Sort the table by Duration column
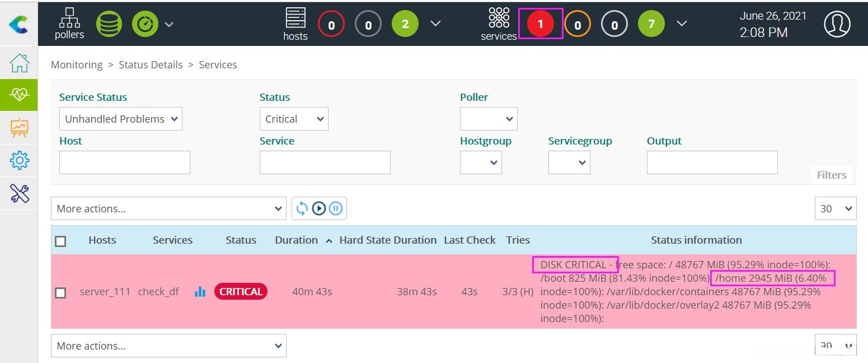 [296, 240]
